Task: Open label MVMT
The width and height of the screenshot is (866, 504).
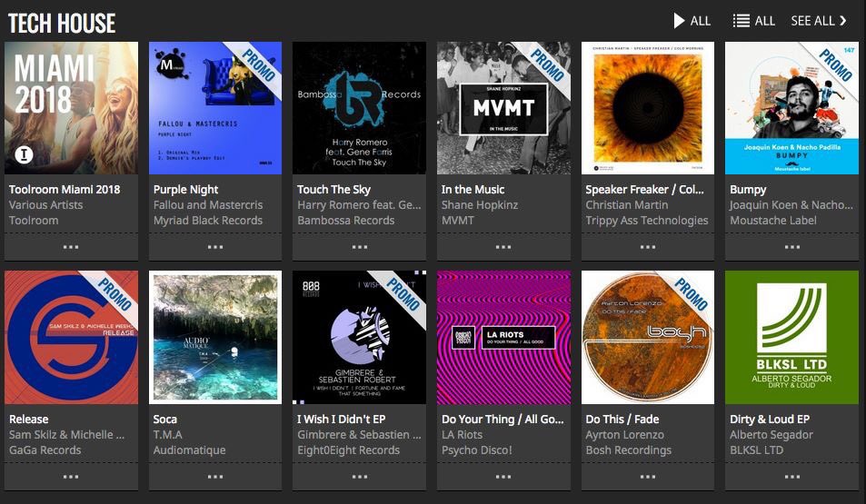Action: pyautogui.click(x=457, y=221)
